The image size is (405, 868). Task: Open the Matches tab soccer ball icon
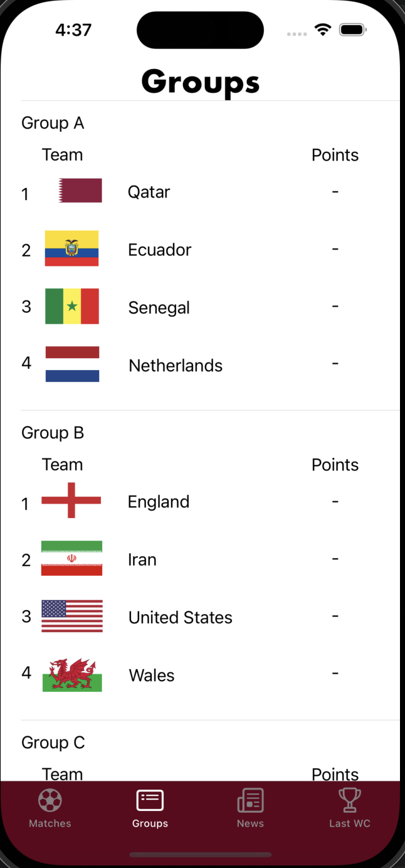pyautogui.click(x=50, y=800)
